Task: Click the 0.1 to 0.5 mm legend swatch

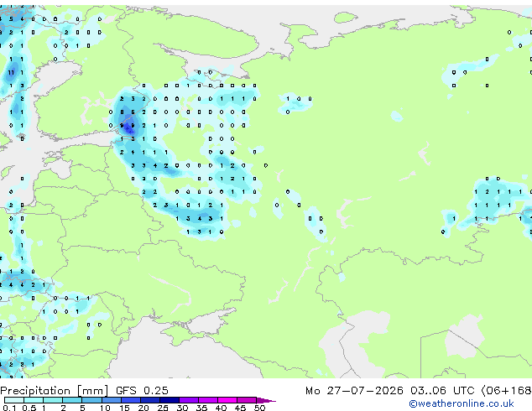Action: click(14, 400)
